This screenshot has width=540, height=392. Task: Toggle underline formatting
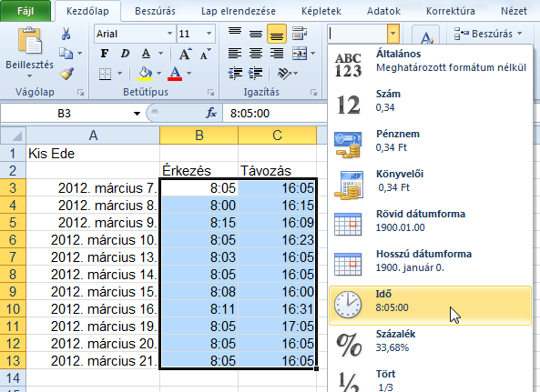coord(146,54)
